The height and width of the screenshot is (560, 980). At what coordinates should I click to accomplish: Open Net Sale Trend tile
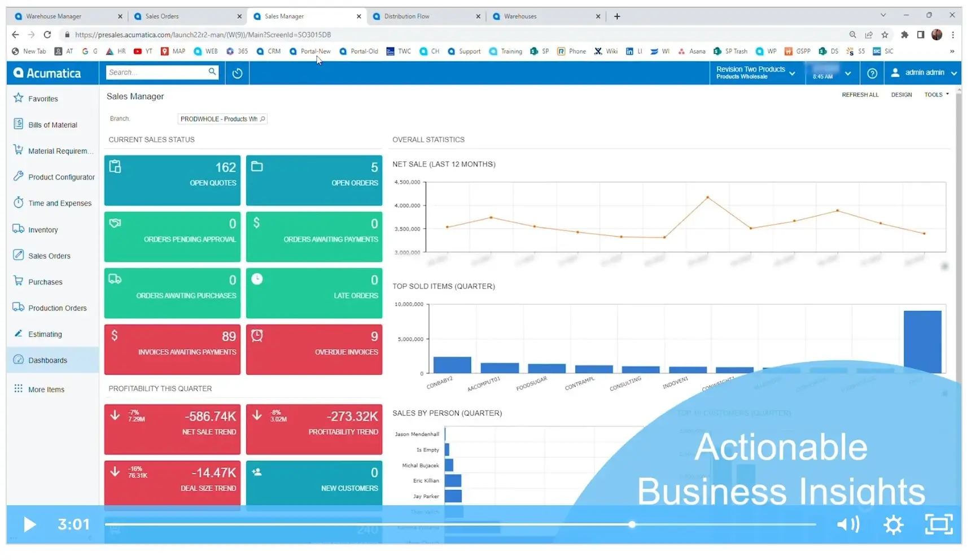point(172,429)
